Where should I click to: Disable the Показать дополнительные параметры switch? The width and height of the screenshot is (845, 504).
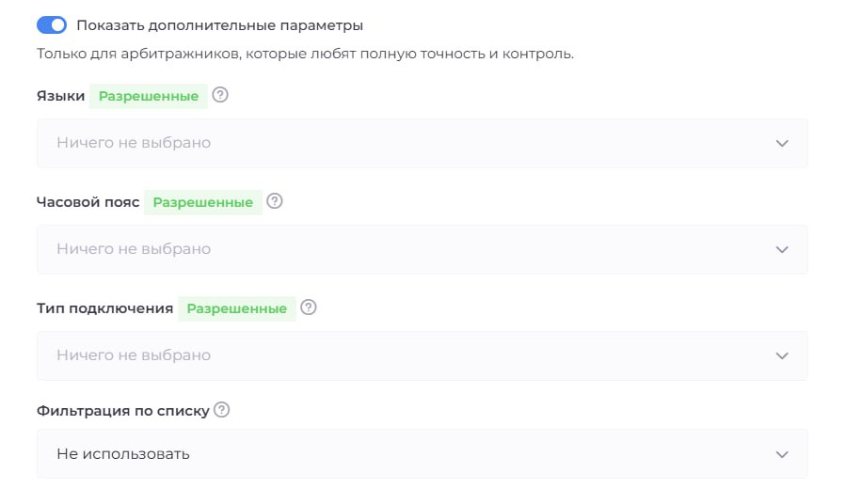(52, 25)
